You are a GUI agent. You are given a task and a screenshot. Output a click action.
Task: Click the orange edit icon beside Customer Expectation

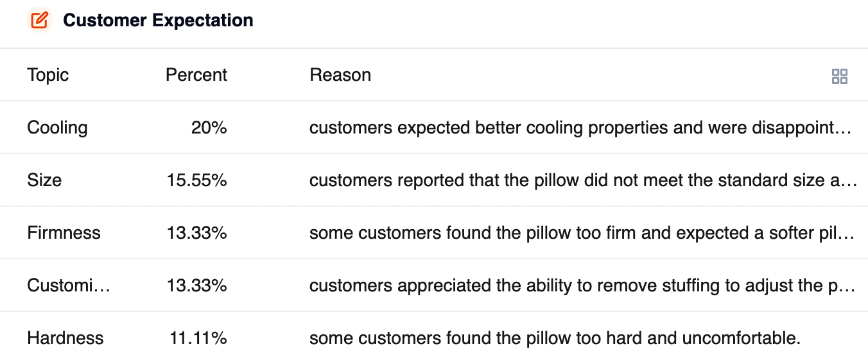coord(40,21)
